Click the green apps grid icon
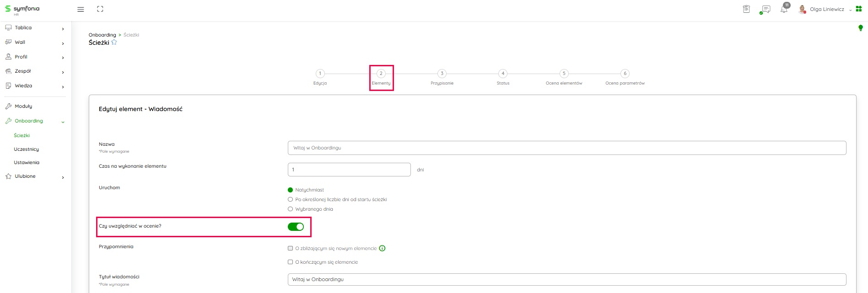The height and width of the screenshot is (293, 868). (x=859, y=9)
